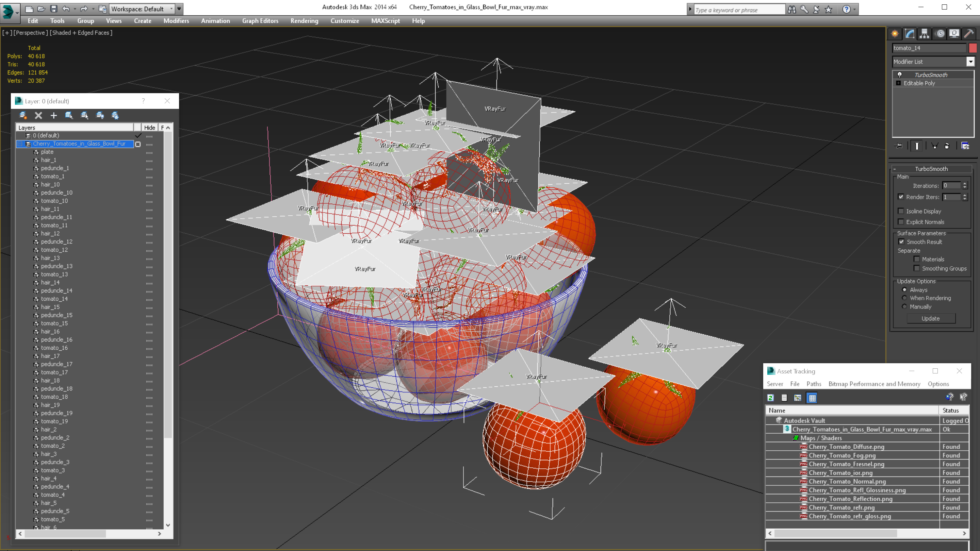Click Remove Modifier trash icon below stack
This screenshot has width=980, height=551.
(x=947, y=146)
